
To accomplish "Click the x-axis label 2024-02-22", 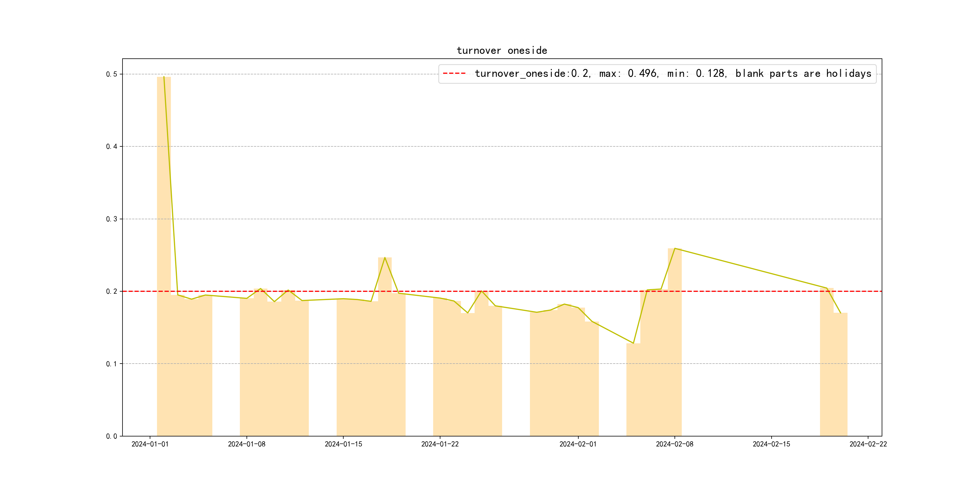I will click(868, 444).
